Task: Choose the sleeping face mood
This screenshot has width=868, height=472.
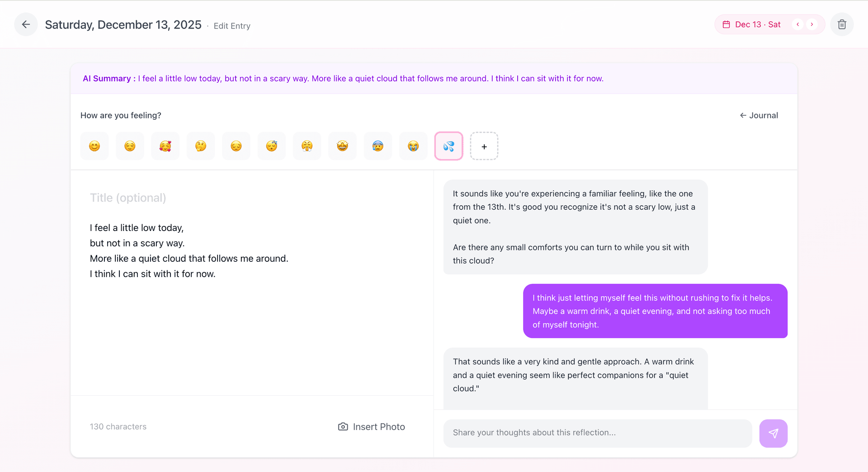Action: pos(272,146)
